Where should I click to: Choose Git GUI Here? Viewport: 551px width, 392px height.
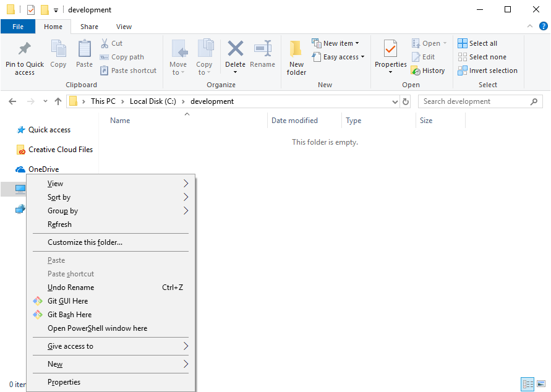[x=111, y=301]
